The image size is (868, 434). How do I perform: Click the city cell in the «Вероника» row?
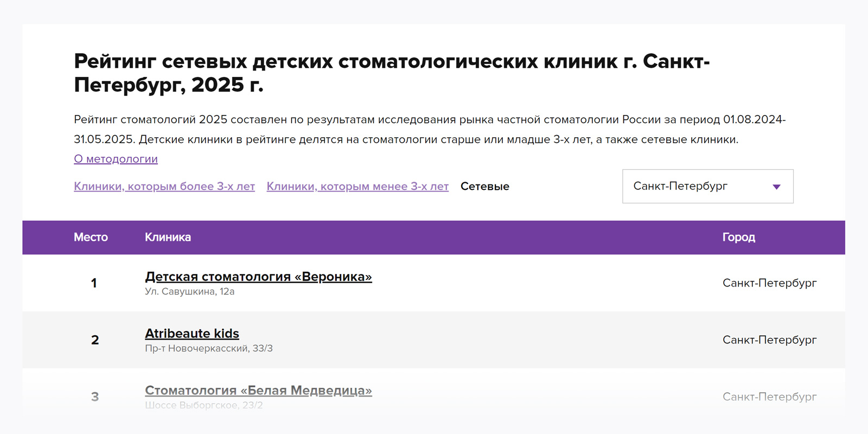click(769, 283)
